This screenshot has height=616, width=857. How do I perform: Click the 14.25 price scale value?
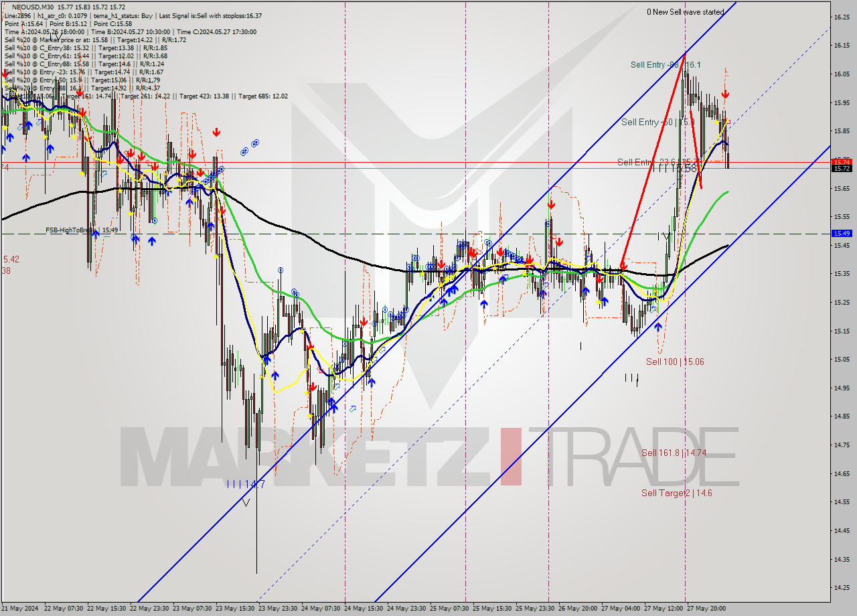coord(842,587)
